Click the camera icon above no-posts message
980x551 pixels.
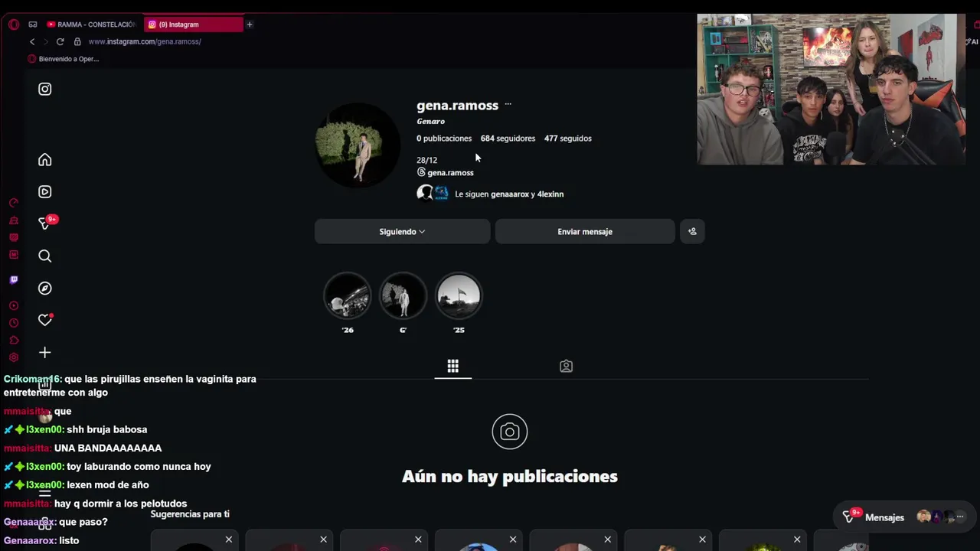(510, 432)
